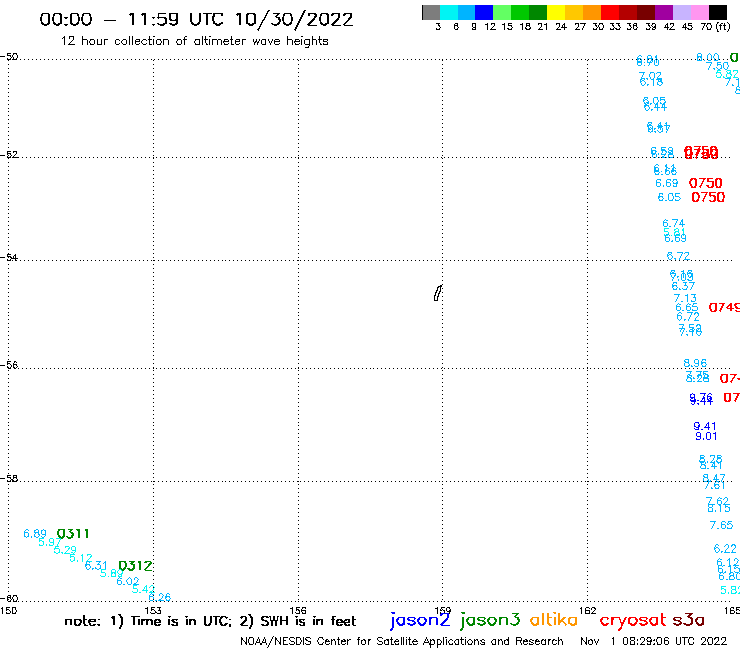Viewport: 740px width, 650px height.
Task: Click the green time stamp '0311'
Action: point(73,534)
